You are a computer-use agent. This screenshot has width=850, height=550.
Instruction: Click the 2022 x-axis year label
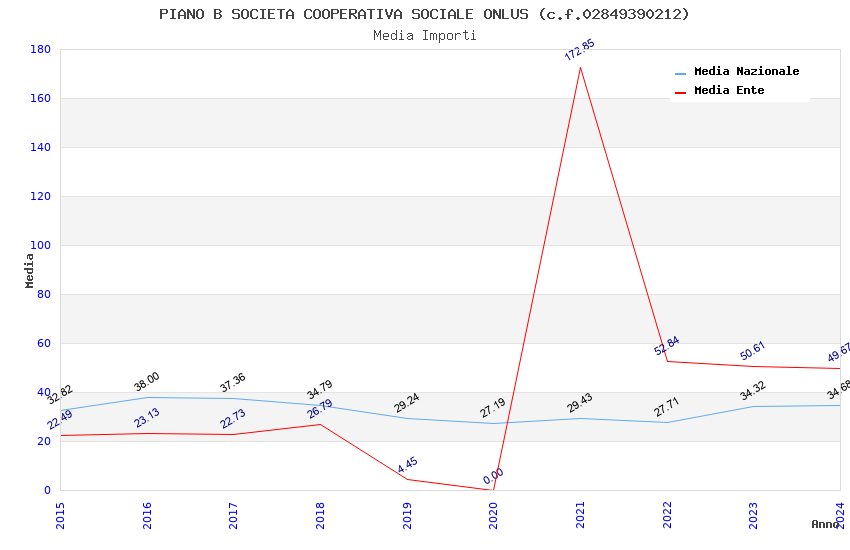point(667,515)
